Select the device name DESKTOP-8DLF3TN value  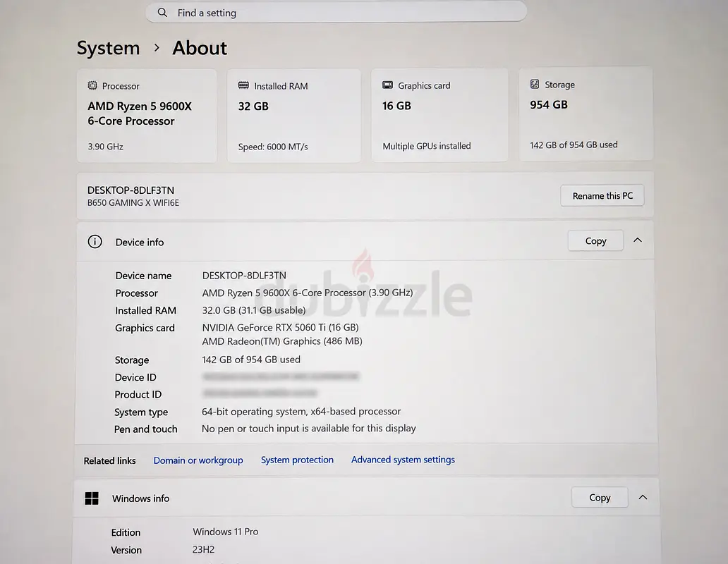[x=244, y=276]
